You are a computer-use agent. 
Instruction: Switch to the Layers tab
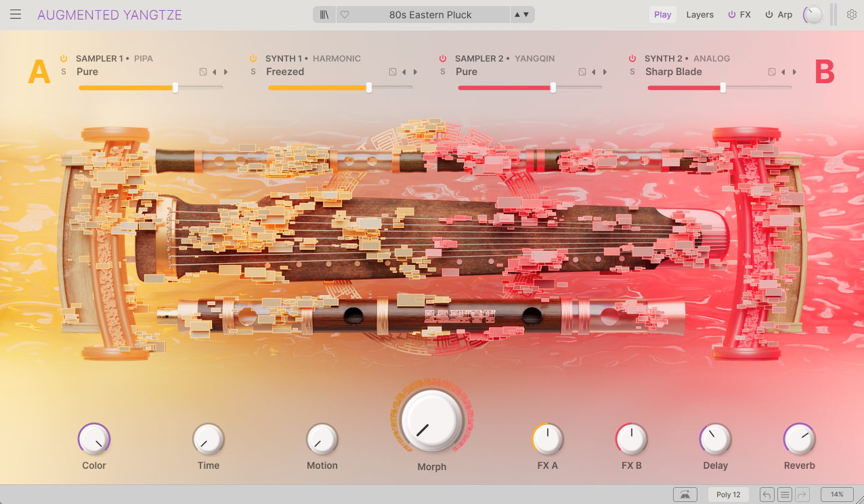699,15
